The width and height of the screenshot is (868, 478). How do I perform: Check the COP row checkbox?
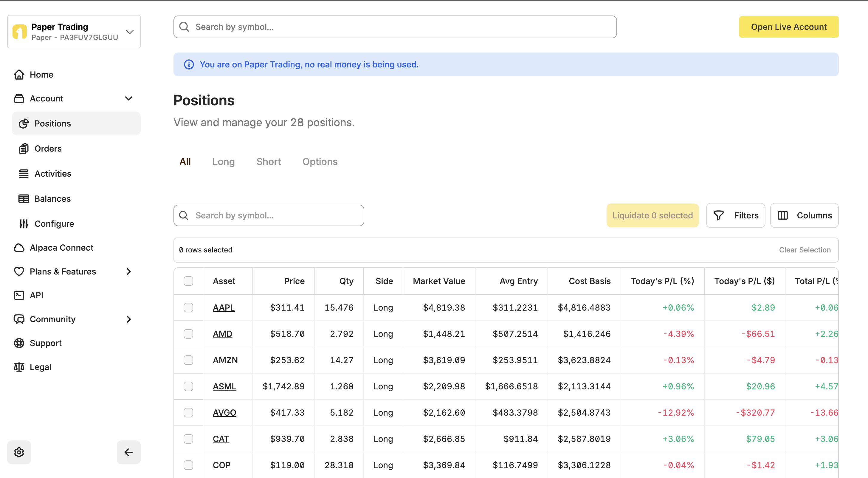pos(188,465)
